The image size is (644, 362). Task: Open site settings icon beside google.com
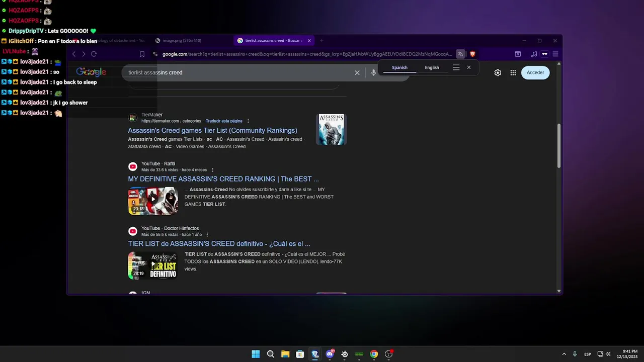coord(155,54)
